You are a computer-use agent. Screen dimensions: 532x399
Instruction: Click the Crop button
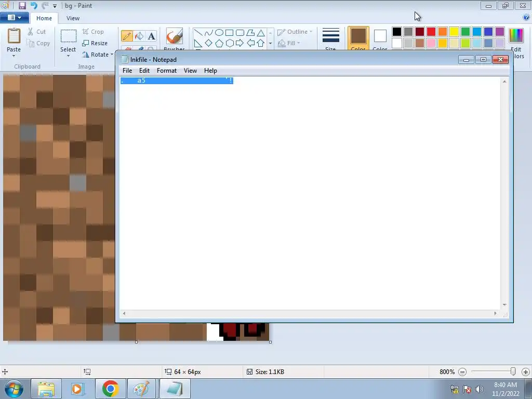pyautogui.click(x=94, y=32)
